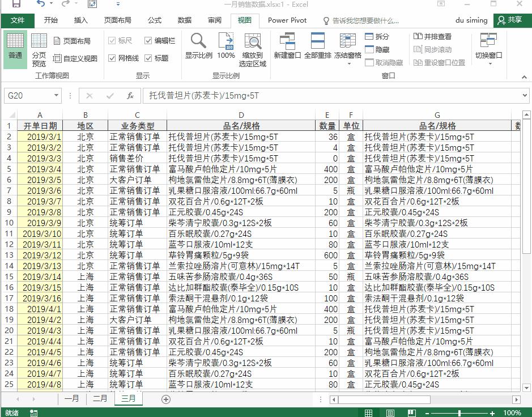Select 分页预览 view icon

click(x=39, y=48)
